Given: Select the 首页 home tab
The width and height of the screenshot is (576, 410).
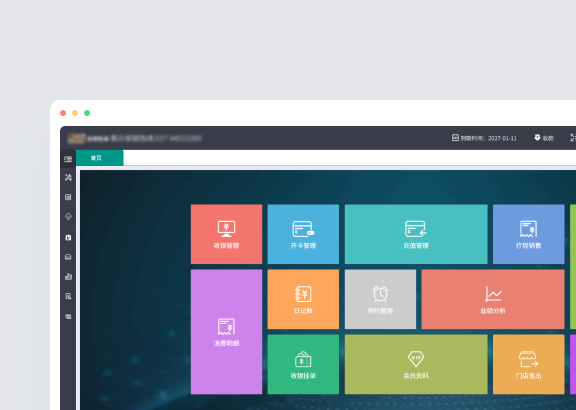Looking at the screenshot, I should coord(100,158).
